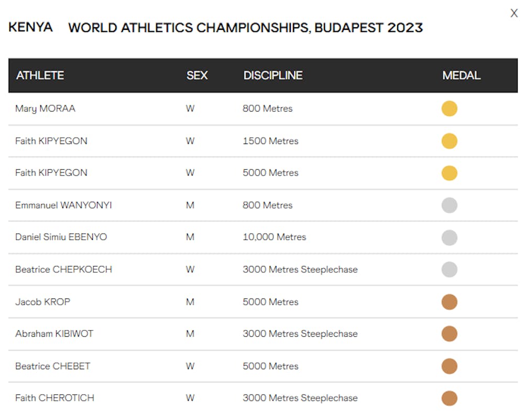Open Mary MORAA athlete name
The height and width of the screenshot is (420, 524).
pyautogui.click(x=45, y=109)
